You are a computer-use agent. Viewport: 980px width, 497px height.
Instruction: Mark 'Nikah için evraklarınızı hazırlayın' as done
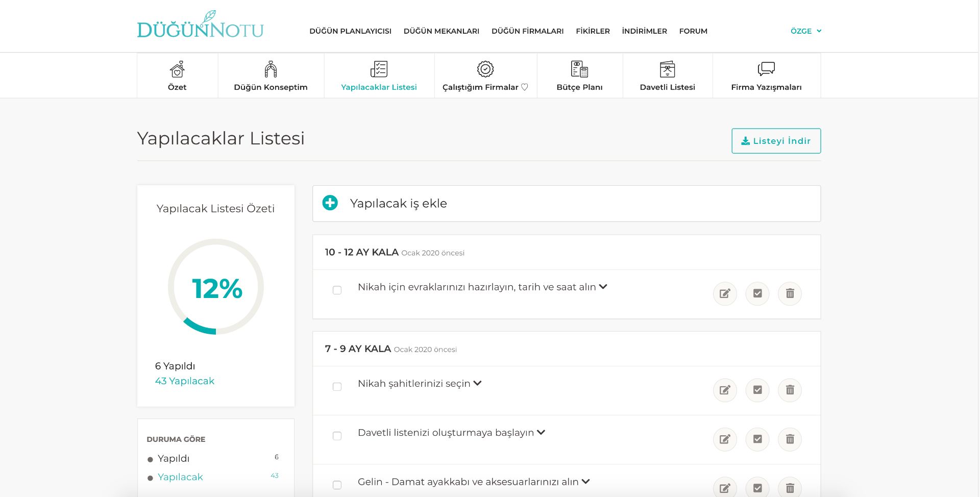click(757, 294)
